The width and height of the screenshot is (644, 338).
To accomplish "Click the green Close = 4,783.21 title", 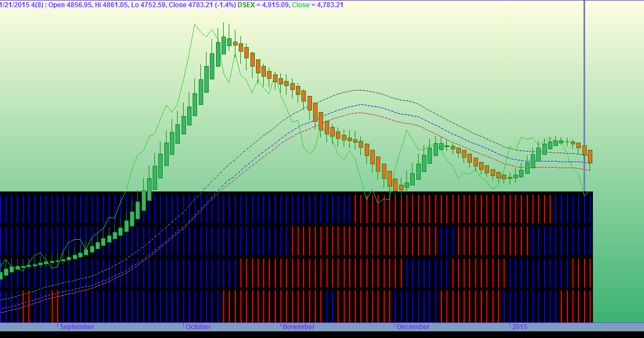I will (318, 5).
